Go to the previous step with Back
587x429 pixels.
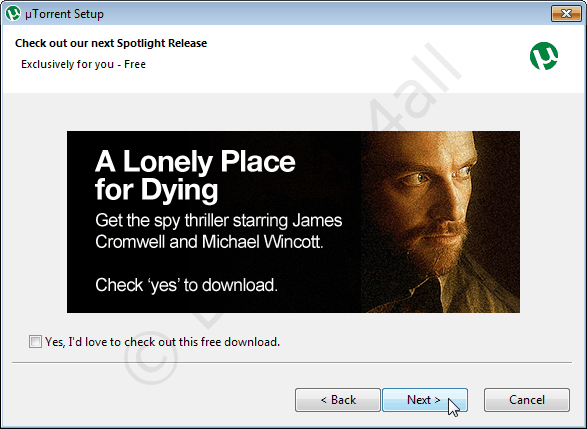338,400
